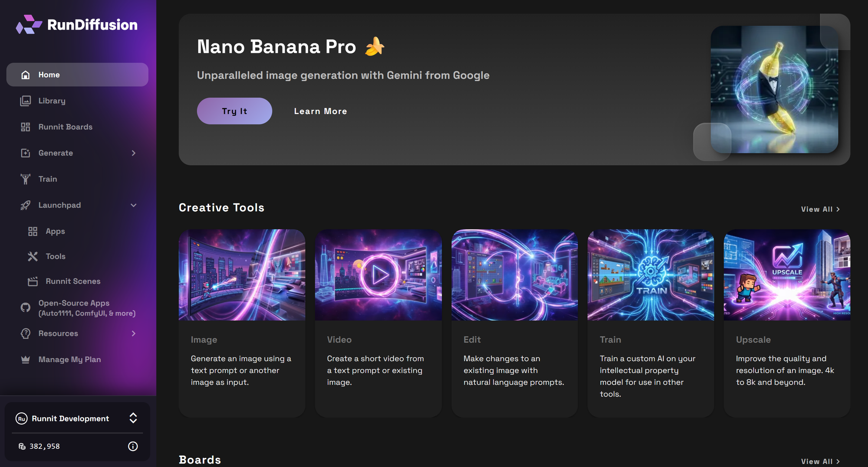Click the RunDiffusion logo icon
This screenshot has width=868, height=467.
(x=29, y=25)
